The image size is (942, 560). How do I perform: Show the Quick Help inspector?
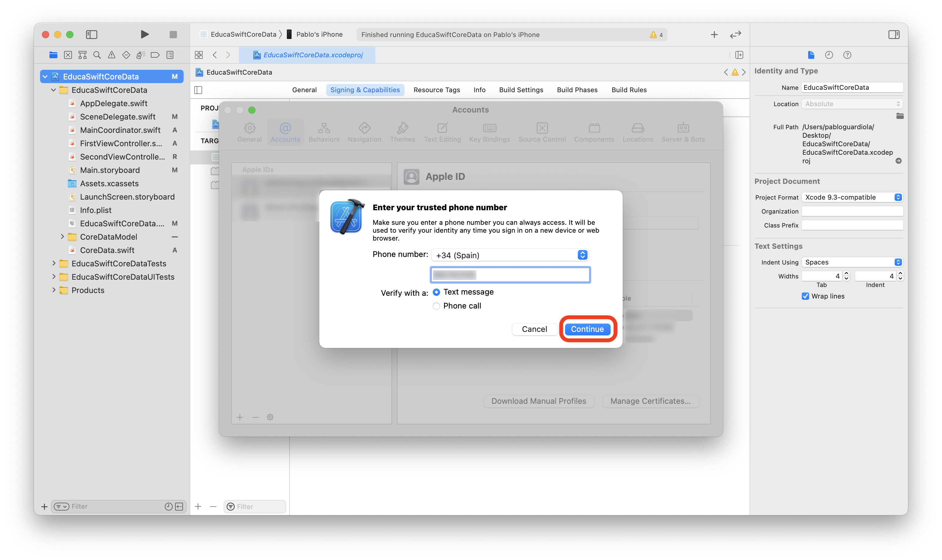(847, 55)
